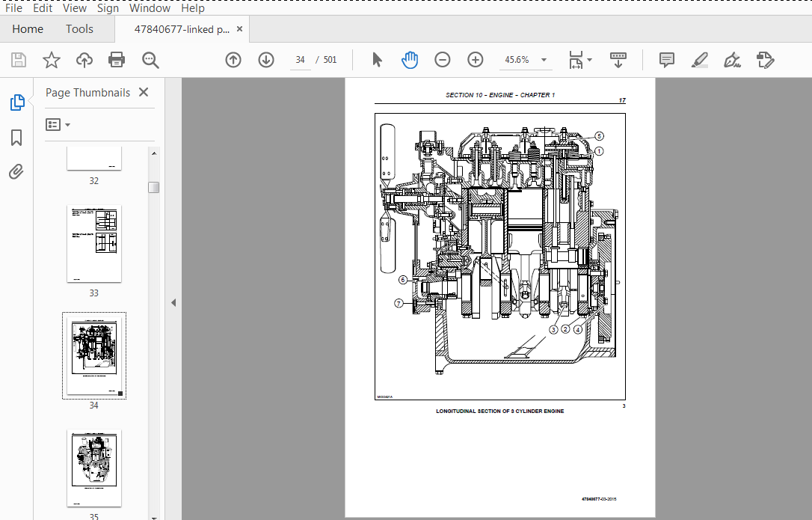
Task: Click the Page Thumbnails panel title
Action: coord(87,93)
